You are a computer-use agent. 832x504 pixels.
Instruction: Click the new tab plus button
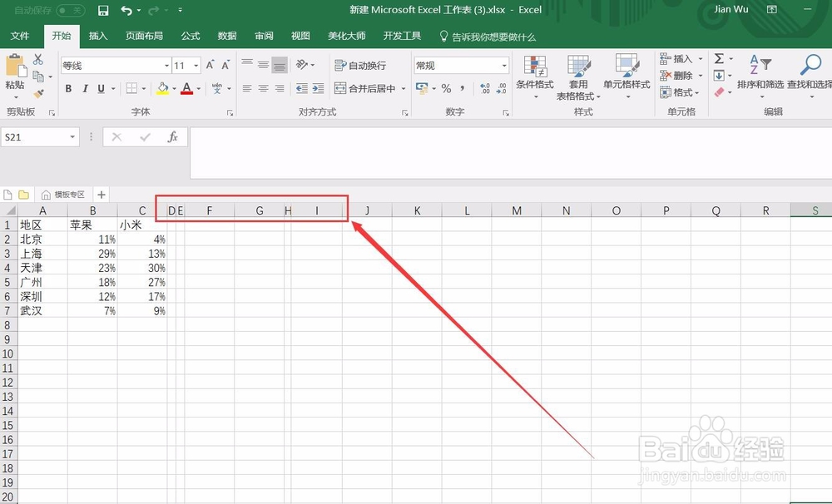[102, 195]
